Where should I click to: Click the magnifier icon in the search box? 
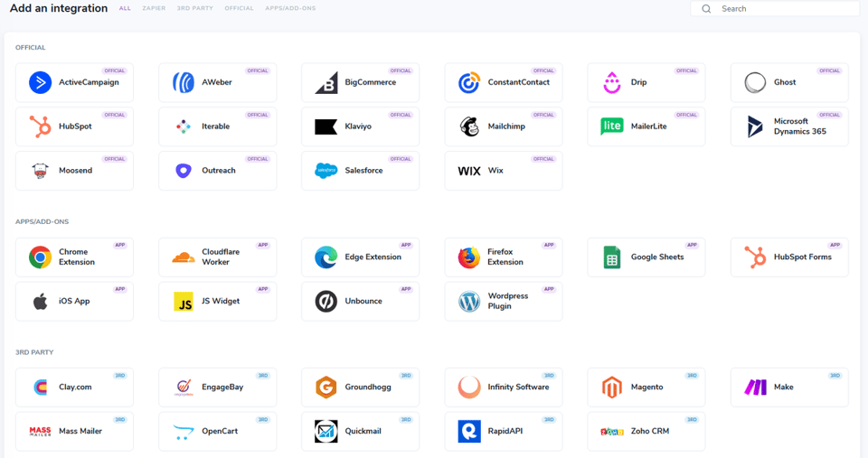[x=706, y=9]
